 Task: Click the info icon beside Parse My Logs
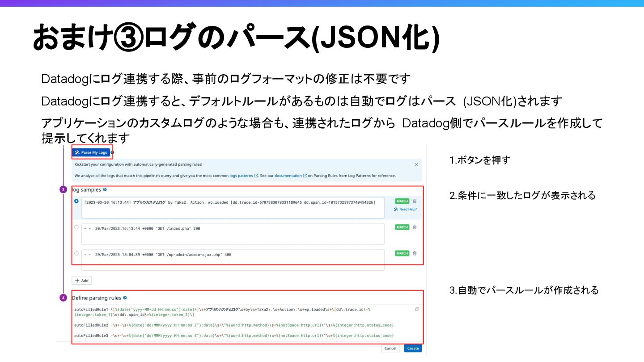click(113, 152)
